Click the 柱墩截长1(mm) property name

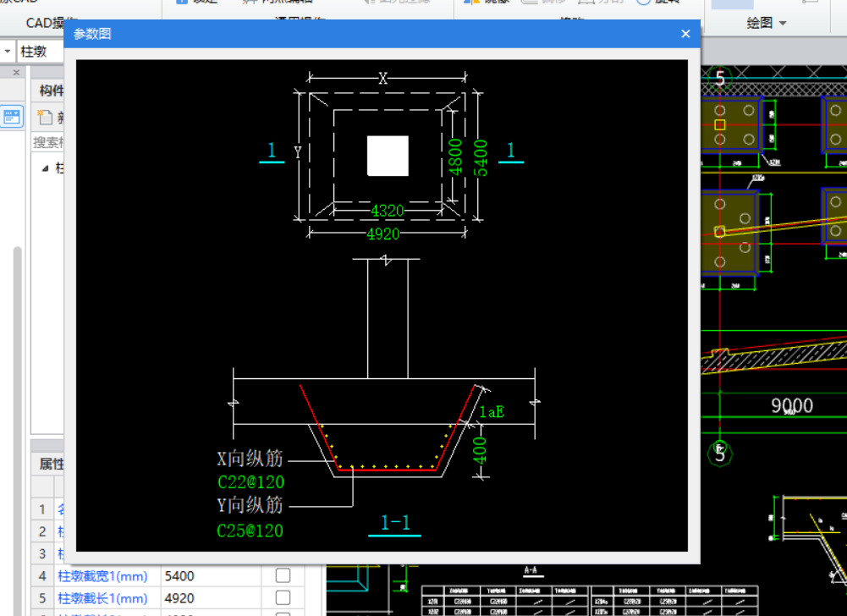(x=102, y=598)
